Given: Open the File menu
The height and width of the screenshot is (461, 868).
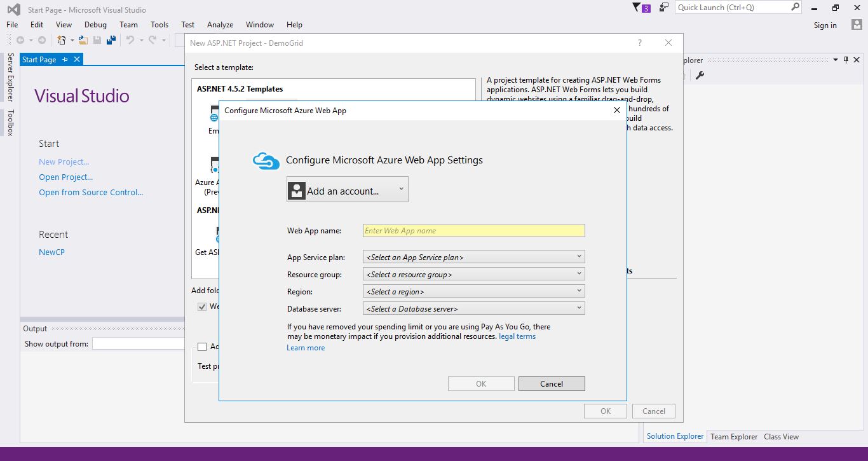Looking at the screenshot, I should click(x=12, y=25).
